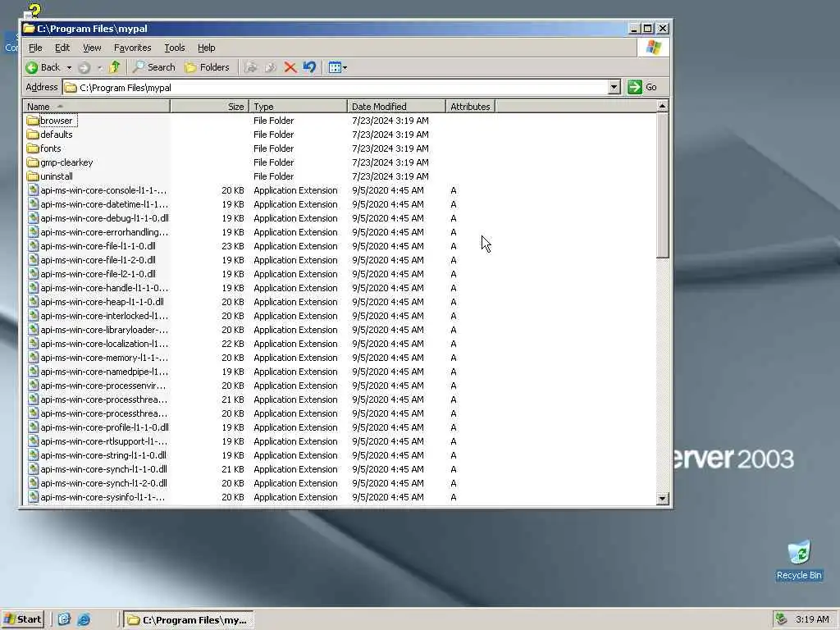Sort by Type column header
This screenshot has width=840, height=630.
[298, 107]
